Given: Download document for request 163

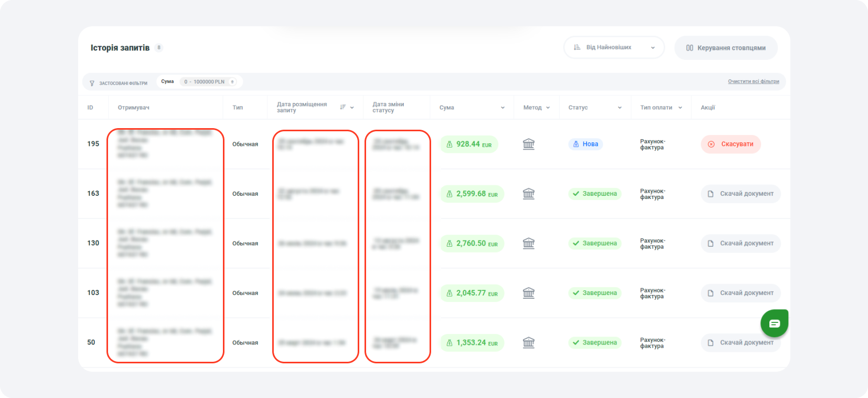Looking at the screenshot, I should coord(741,194).
